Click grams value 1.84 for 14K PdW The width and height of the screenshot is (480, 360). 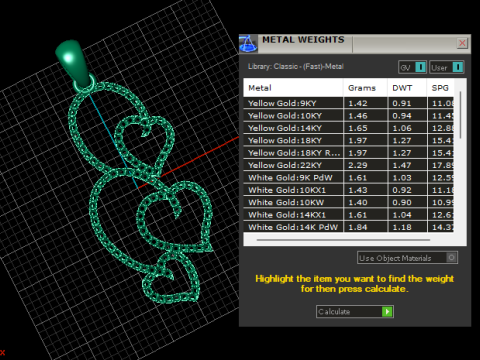coord(358,227)
